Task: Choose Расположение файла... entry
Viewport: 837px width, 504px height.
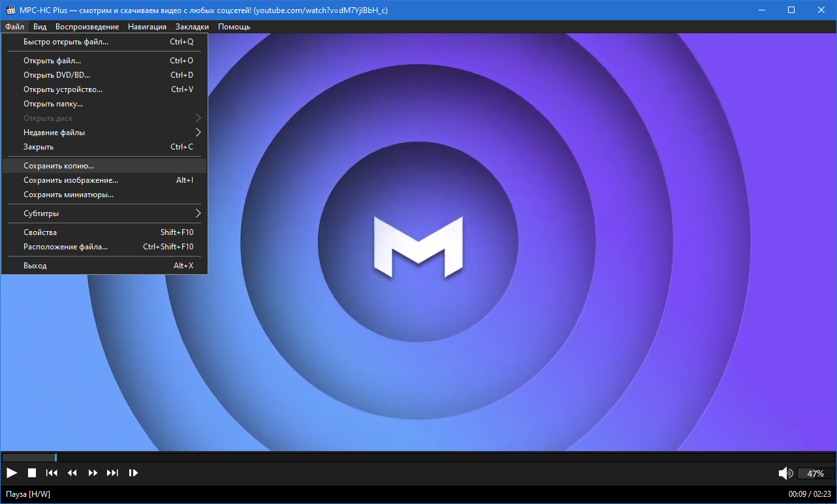Action: pyautogui.click(x=104, y=247)
